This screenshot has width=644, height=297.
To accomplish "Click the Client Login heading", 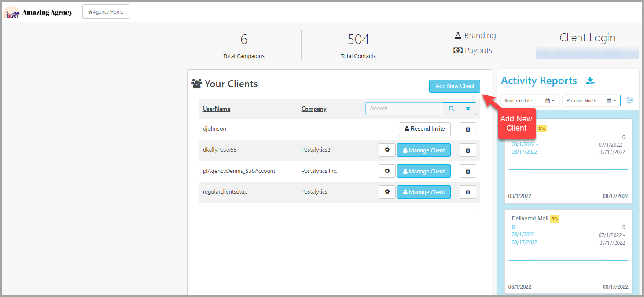I will (587, 38).
